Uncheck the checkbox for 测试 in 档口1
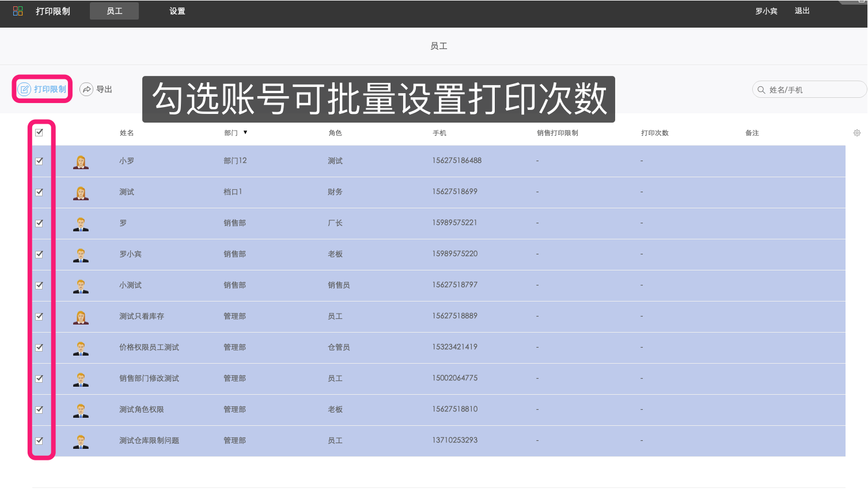The height and width of the screenshot is (492, 868). (39, 192)
